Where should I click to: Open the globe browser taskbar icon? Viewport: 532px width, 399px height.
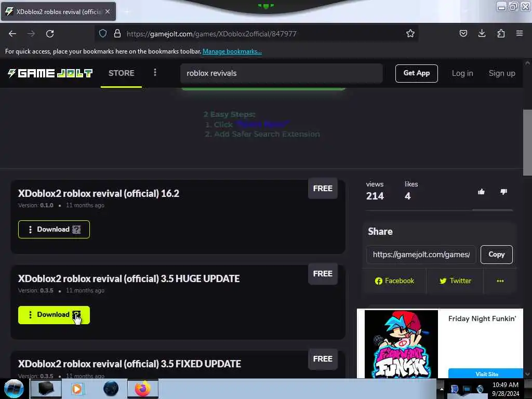tap(111, 389)
